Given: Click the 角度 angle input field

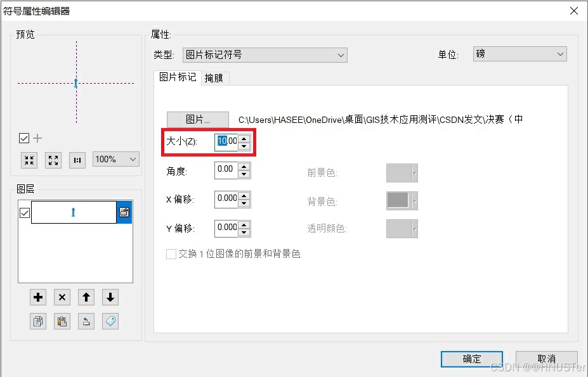Looking at the screenshot, I should (226, 170).
